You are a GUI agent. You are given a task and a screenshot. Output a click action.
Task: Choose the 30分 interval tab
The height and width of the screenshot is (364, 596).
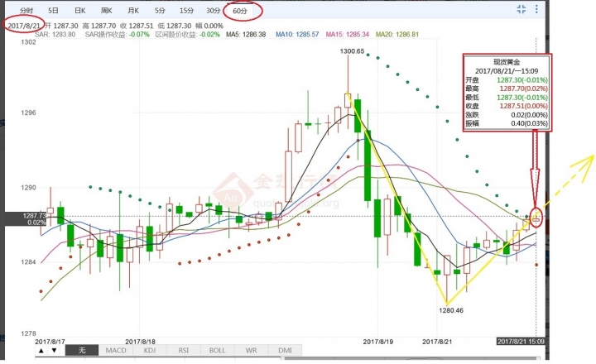pos(213,11)
